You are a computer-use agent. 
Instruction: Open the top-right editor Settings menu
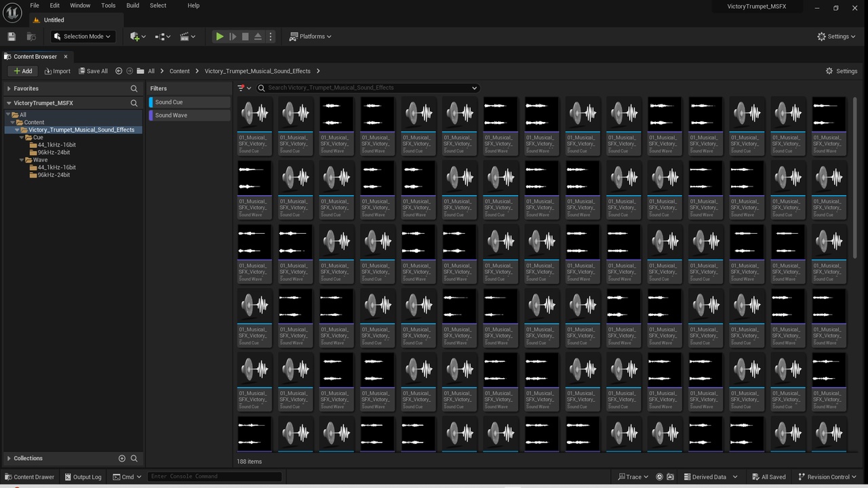pos(837,37)
